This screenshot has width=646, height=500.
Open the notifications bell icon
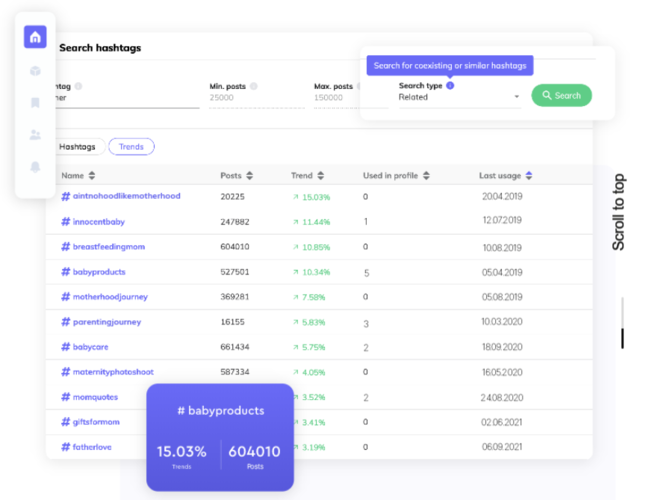[x=35, y=166]
